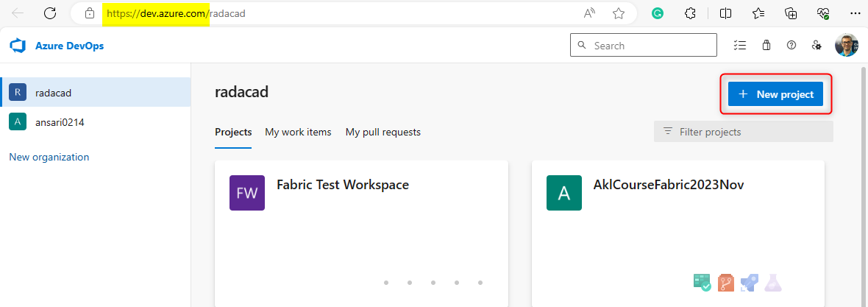Click the Filter projects input box
Viewport: 868px width, 307px height.
point(743,132)
